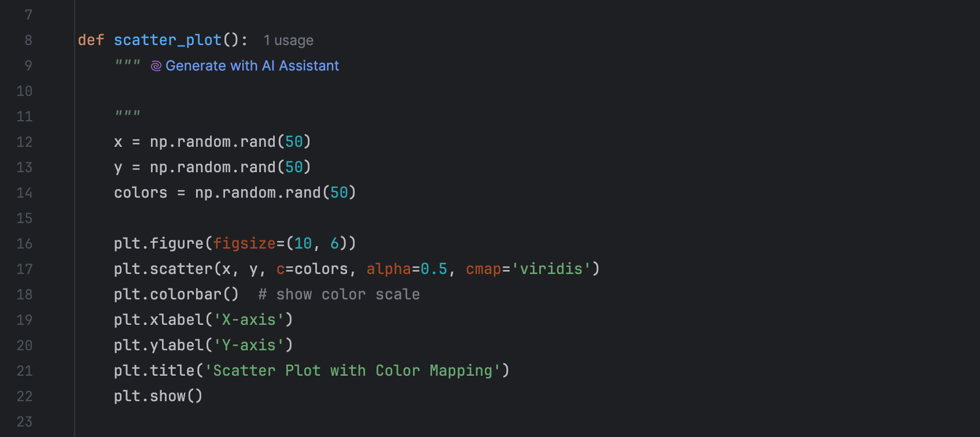
Task: Place cursor on the closing docstring quotes
Action: 127,114
